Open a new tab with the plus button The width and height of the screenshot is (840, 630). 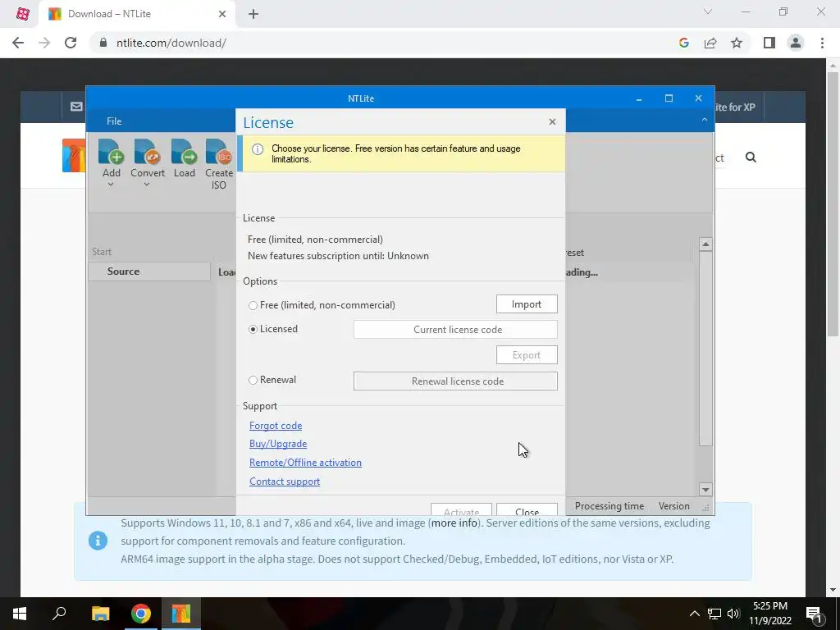point(253,14)
